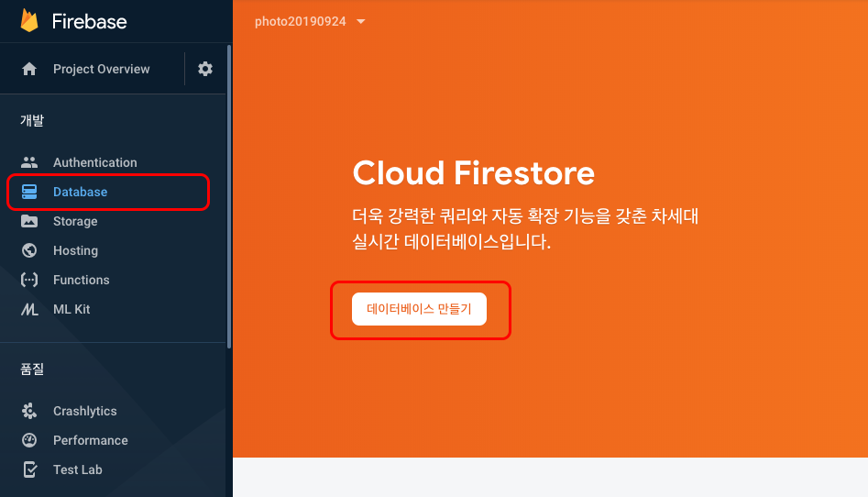Click the Hosting globe icon
Screen dimensions: 868x497
pos(29,250)
